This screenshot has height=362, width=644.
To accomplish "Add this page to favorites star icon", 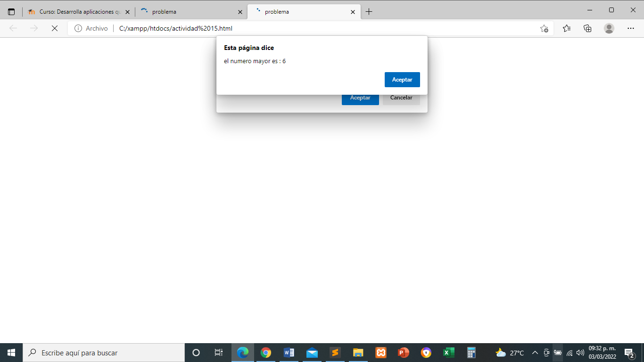I will click(544, 28).
